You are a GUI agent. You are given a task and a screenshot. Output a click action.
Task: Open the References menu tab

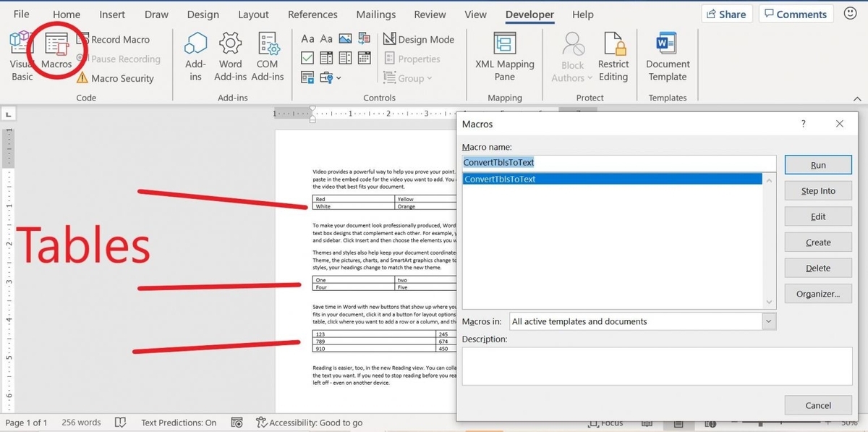click(x=312, y=14)
